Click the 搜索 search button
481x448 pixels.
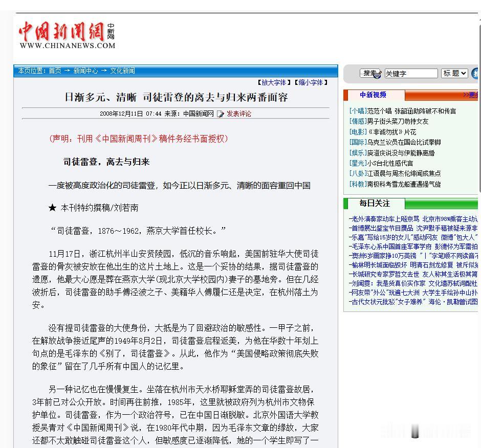(370, 73)
